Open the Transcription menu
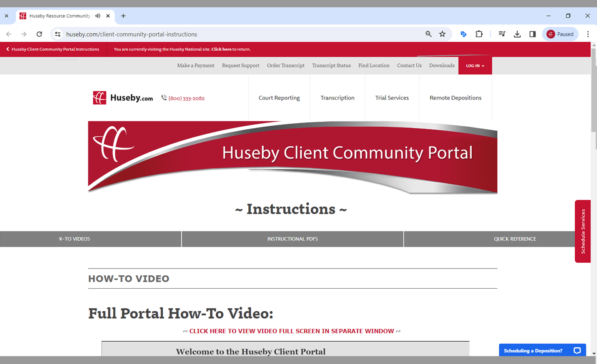 coord(338,98)
